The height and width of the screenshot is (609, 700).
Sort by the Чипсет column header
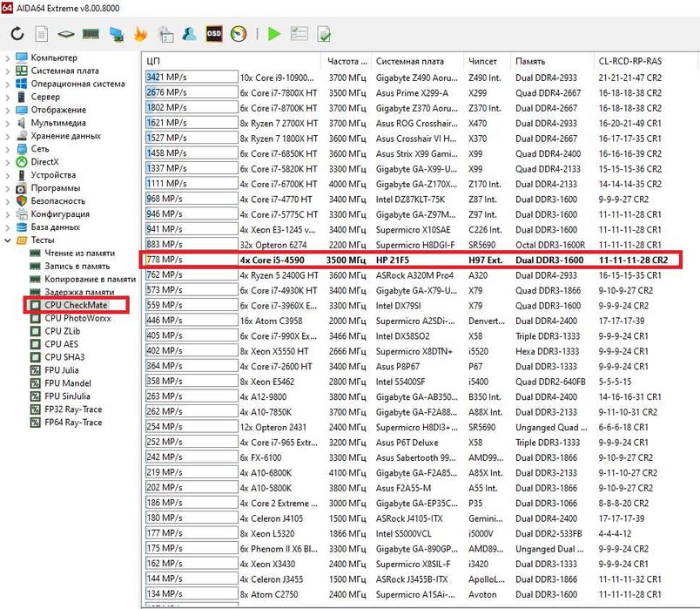pyautogui.click(x=487, y=61)
